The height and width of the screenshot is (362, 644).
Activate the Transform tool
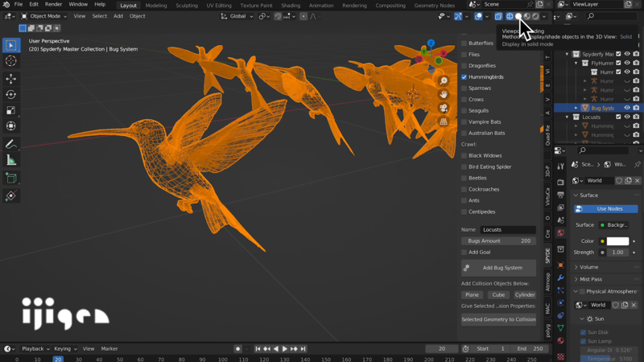pos(11,126)
